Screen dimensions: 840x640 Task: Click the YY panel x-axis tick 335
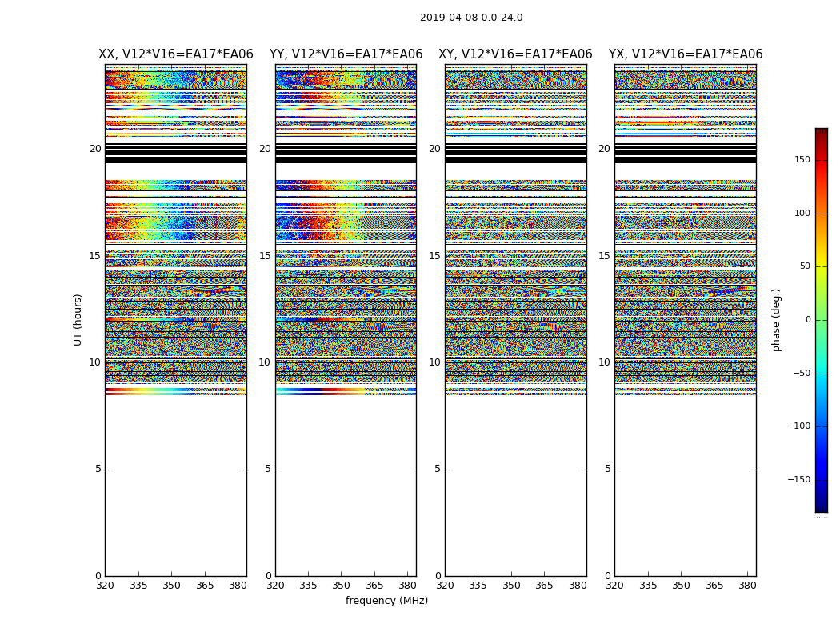[x=308, y=586]
